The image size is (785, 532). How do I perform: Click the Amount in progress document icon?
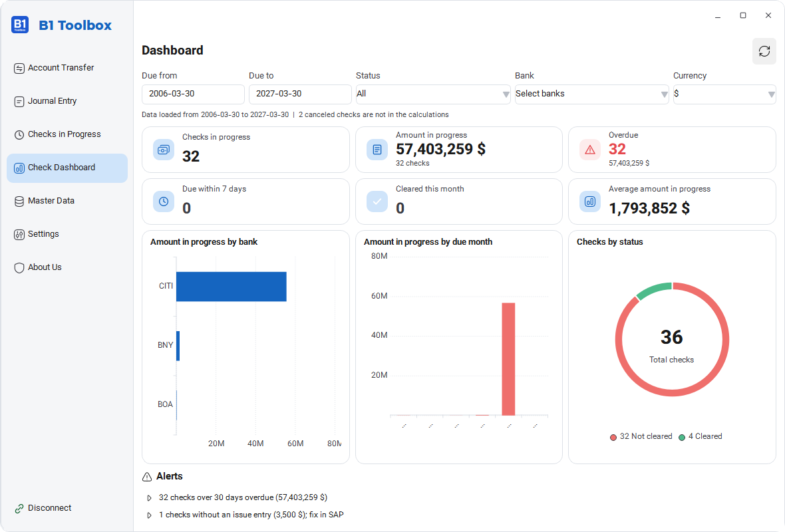[x=377, y=150]
